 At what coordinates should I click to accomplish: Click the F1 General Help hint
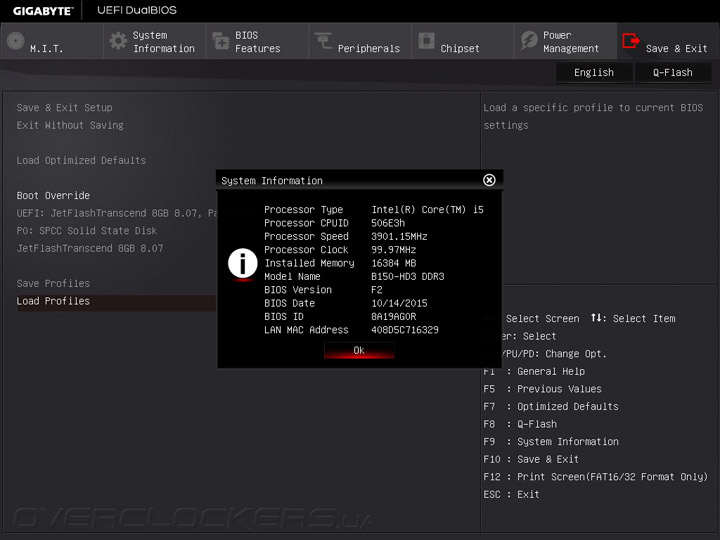pyautogui.click(x=534, y=371)
